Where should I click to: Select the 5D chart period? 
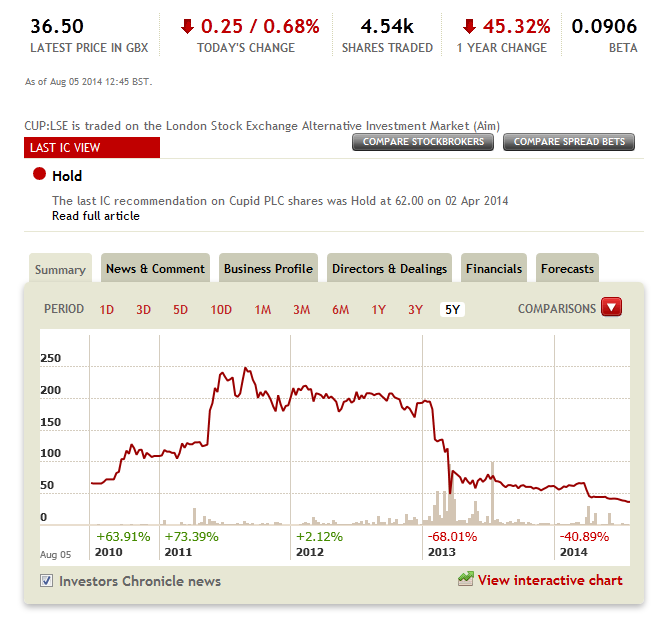180,310
